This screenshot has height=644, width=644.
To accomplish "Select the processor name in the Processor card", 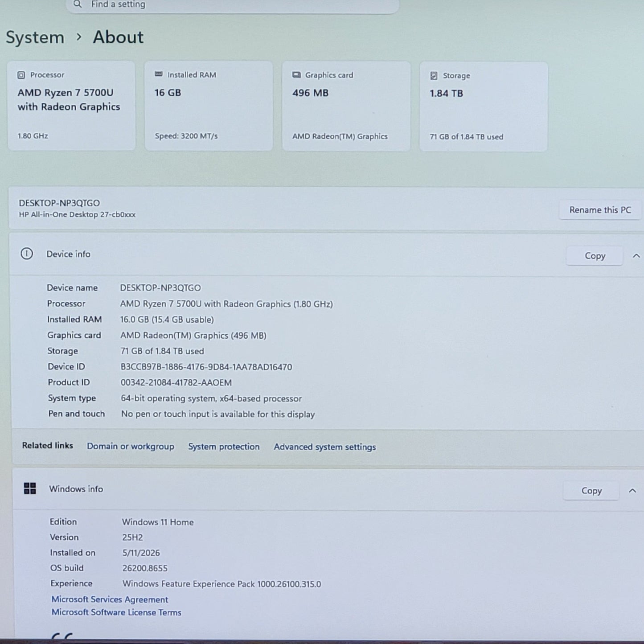I will point(69,100).
